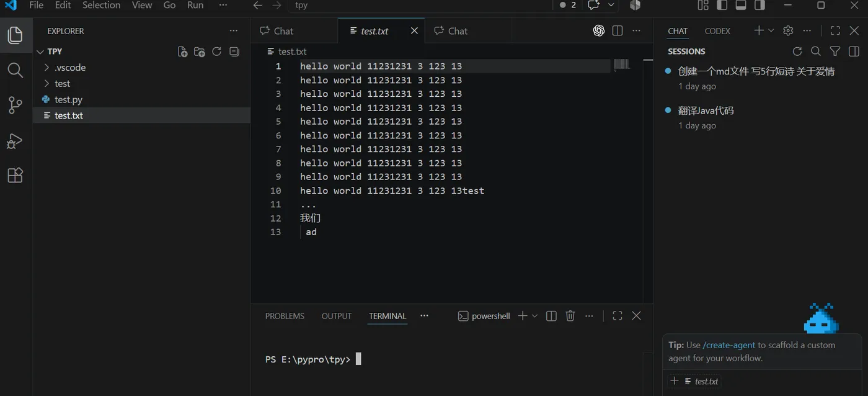Screen dimensions: 868x396
Task: Switch to the CODEX tab
Action: coord(717,31)
